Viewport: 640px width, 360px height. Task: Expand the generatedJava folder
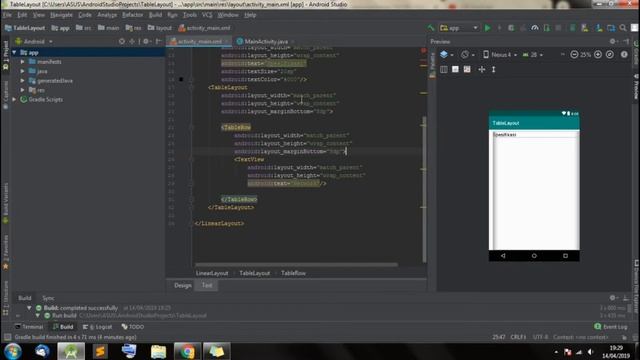coord(22,81)
